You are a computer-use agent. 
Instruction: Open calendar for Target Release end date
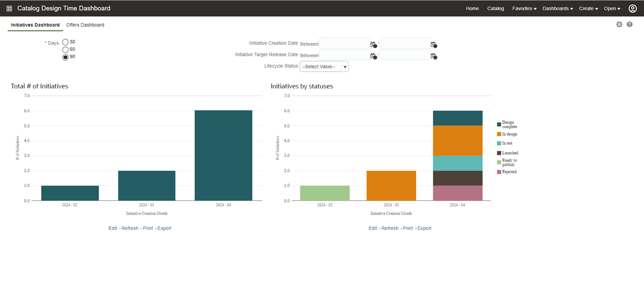tap(434, 56)
